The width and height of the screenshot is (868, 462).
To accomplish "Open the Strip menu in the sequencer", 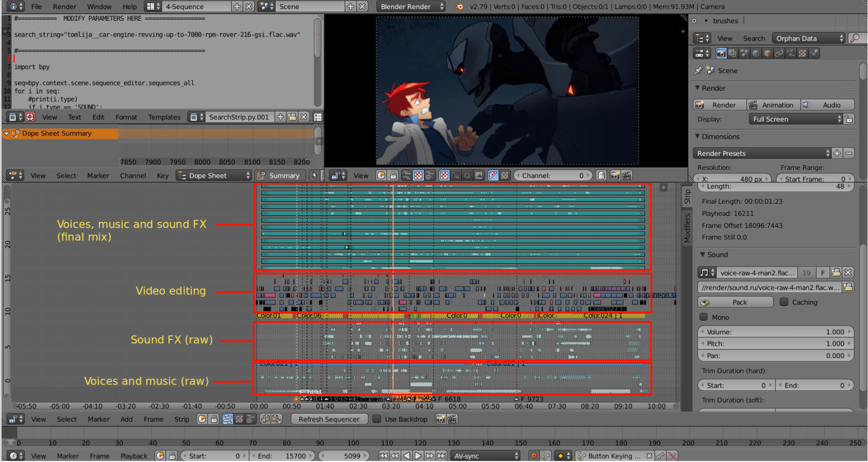I will (181, 419).
